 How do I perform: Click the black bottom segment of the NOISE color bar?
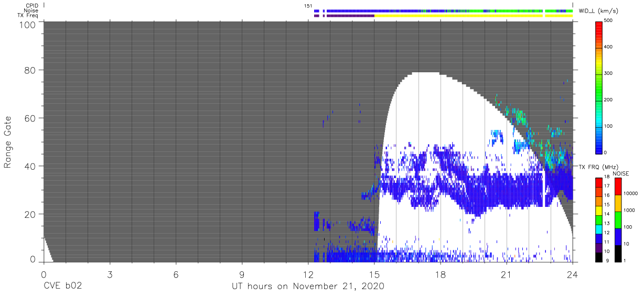click(619, 254)
